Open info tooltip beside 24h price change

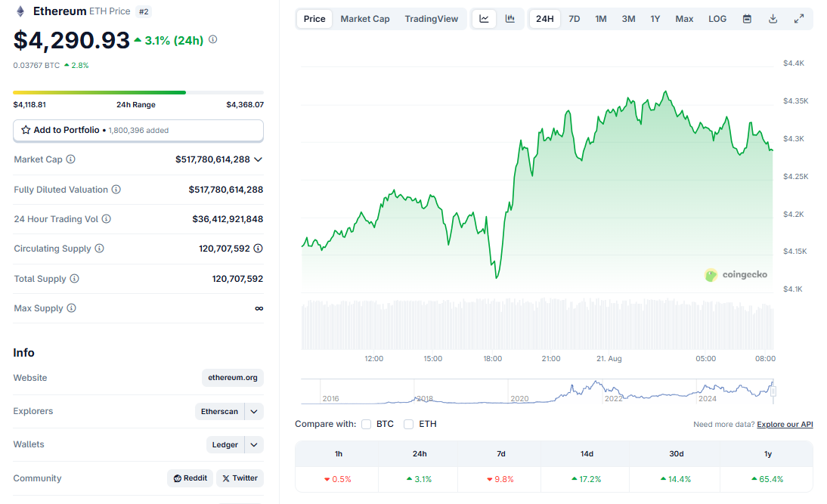pyautogui.click(x=213, y=39)
